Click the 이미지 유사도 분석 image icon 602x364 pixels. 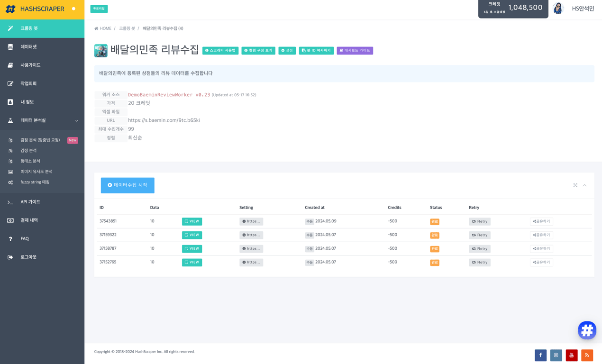[10, 172]
